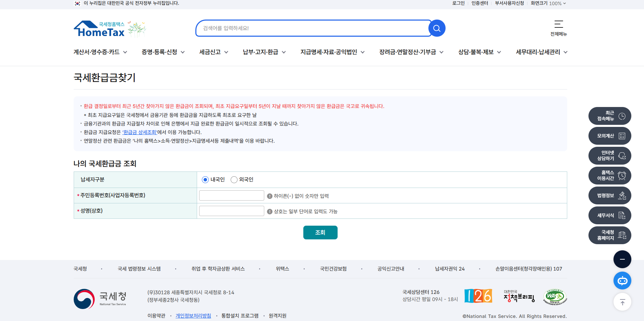Click the search magnifier icon
The height and width of the screenshot is (321, 644).
tap(436, 28)
